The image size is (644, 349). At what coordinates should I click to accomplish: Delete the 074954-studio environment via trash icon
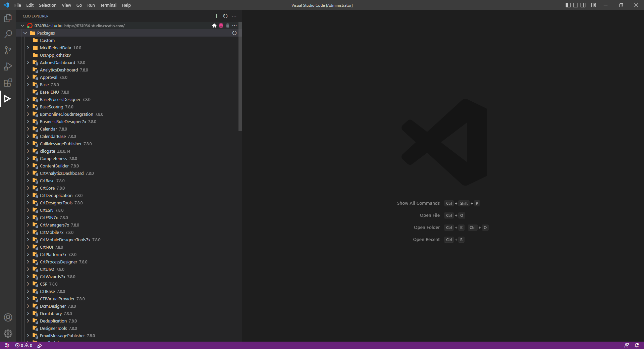pos(228,26)
